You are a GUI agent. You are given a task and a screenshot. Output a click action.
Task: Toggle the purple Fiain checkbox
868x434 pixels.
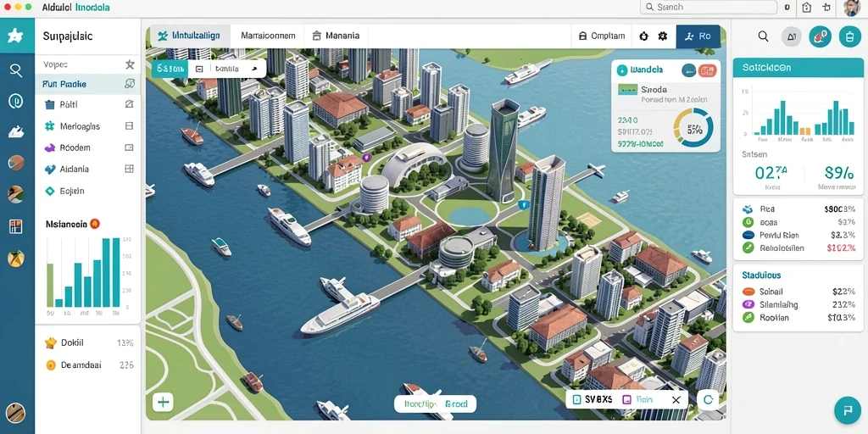click(626, 399)
